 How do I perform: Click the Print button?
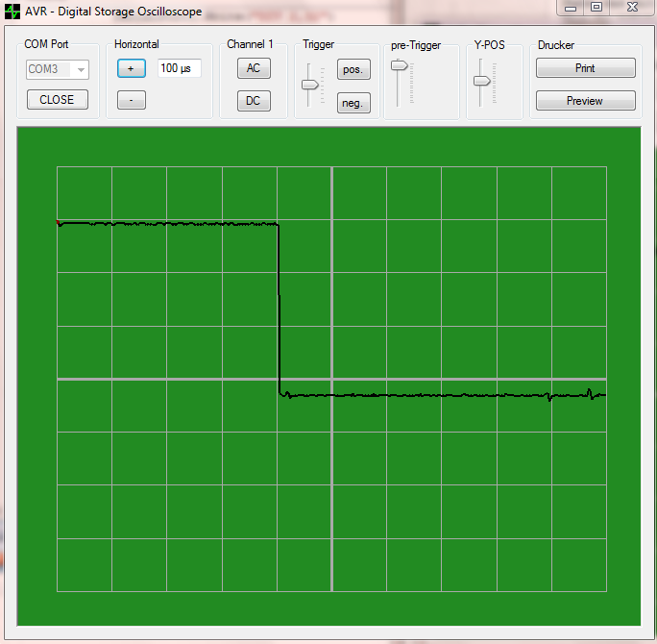point(585,68)
